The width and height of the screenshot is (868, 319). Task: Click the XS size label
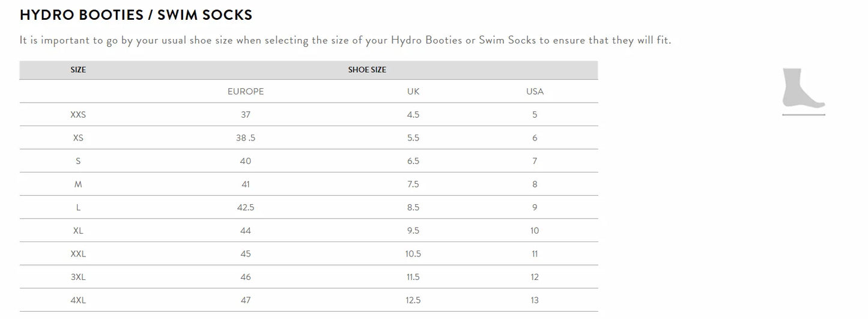coord(78,138)
